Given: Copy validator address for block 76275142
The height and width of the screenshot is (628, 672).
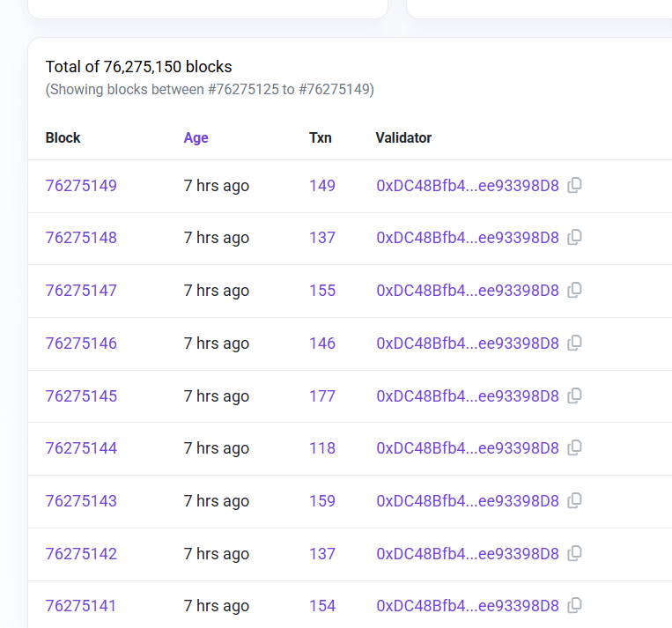Looking at the screenshot, I should pyautogui.click(x=574, y=553).
